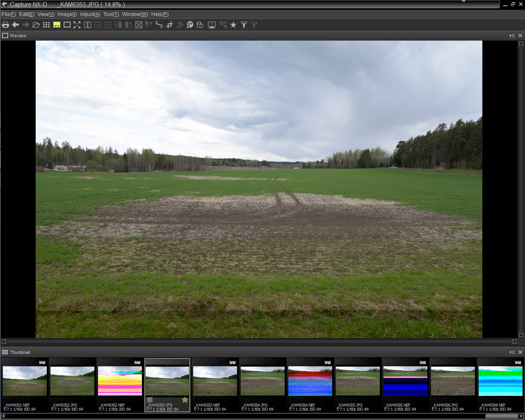Open the View menu
The height and width of the screenshot is (420, 525).
point(46,14)
